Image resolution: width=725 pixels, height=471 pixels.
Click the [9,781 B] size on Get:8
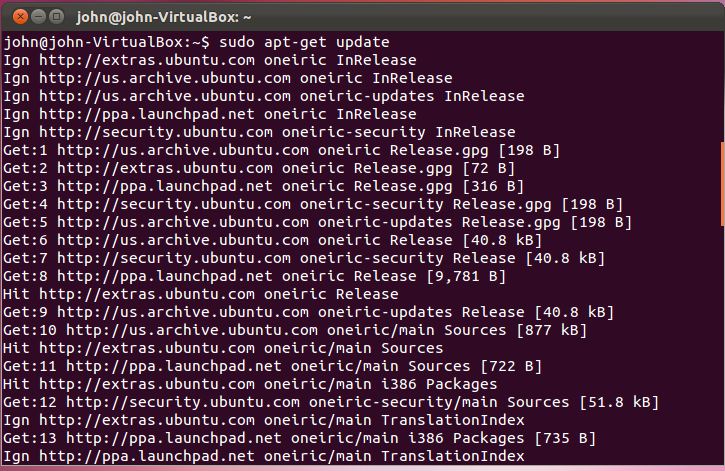466,276
